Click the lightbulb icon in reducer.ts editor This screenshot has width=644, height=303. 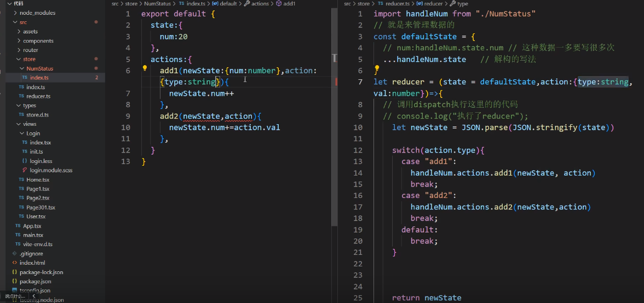click(376, 68)
